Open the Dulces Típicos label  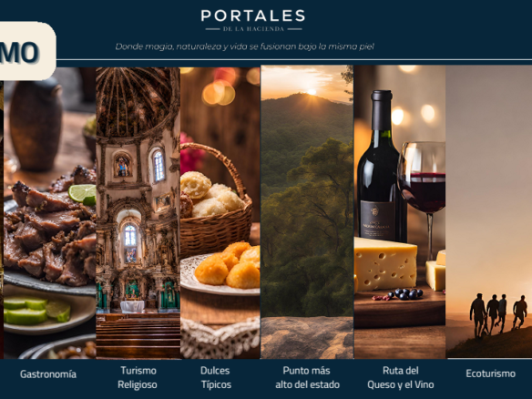(216, 377)
